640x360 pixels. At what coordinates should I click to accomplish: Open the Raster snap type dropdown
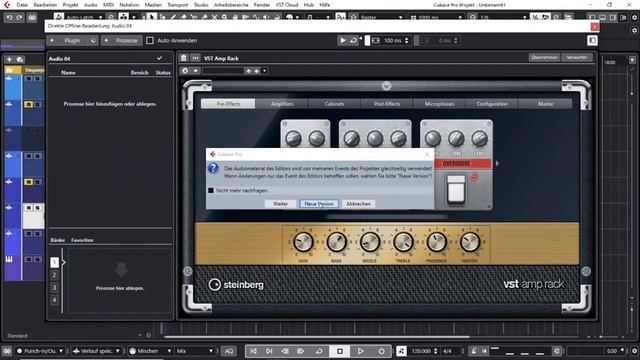pyautogui.click(x=382, y=18)
